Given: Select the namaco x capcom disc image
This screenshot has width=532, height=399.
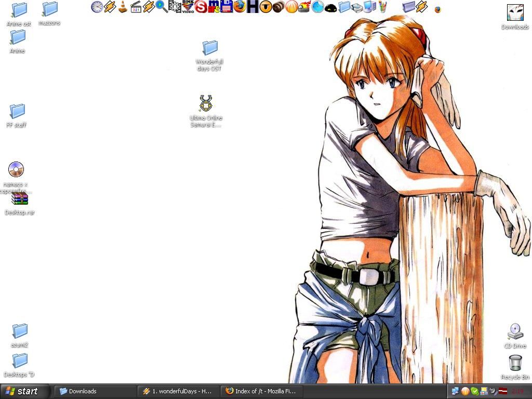Looking at the screenshot, I should click(16, 178).
